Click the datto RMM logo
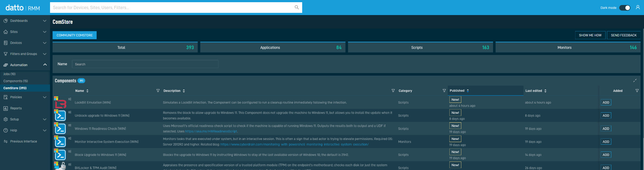 pos(23,8)
